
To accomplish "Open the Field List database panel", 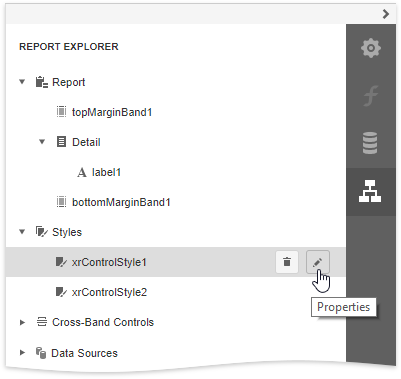I will pyautogui.click(x=370, y=143).
